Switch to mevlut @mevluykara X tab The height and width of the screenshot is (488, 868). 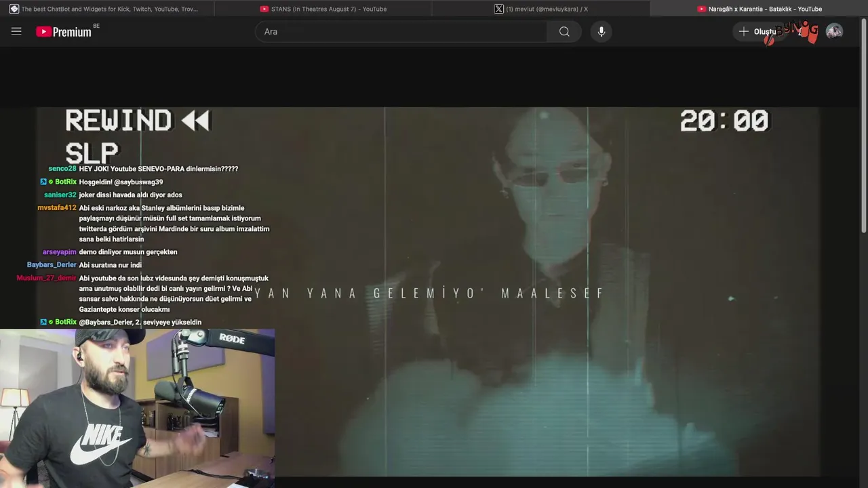click(x=541, y=9)
